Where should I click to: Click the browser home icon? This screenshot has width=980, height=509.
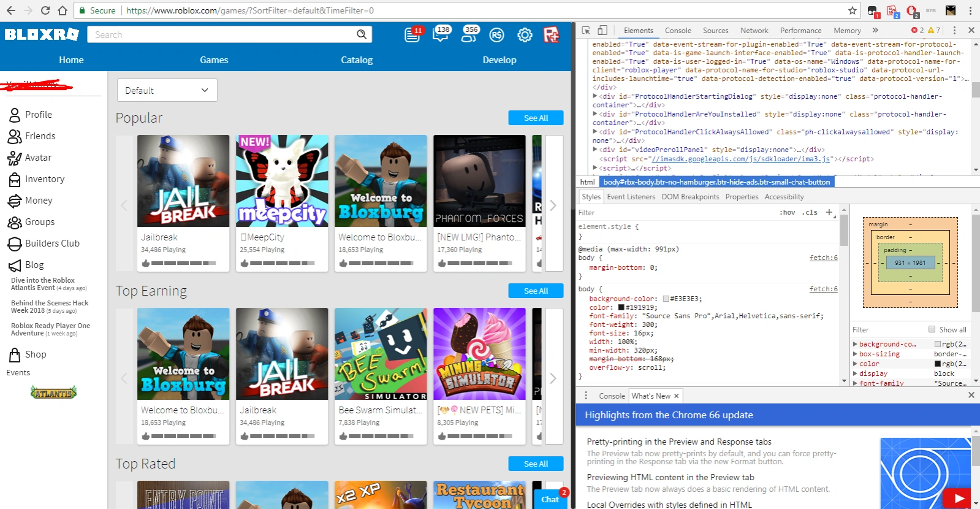[x=63, y=10]
